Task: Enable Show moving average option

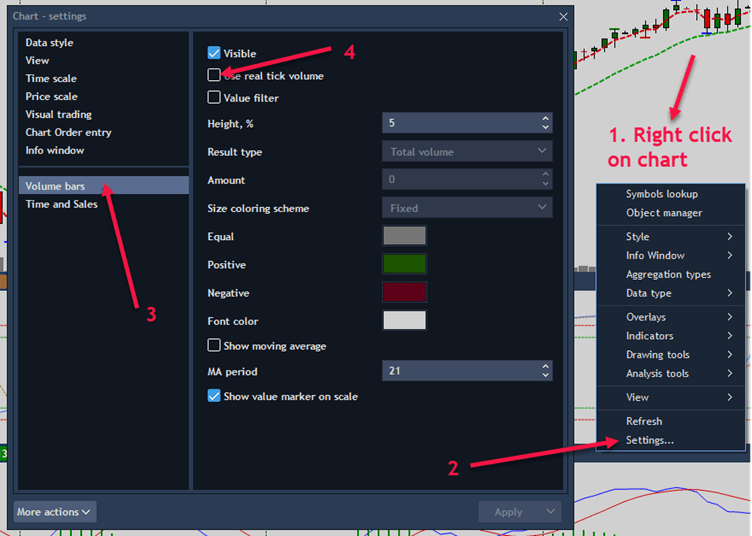Action: (214, 346)
